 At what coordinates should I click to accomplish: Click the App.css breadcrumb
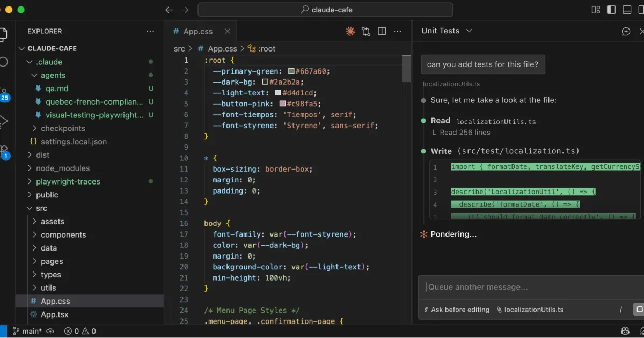pos(217,48)
